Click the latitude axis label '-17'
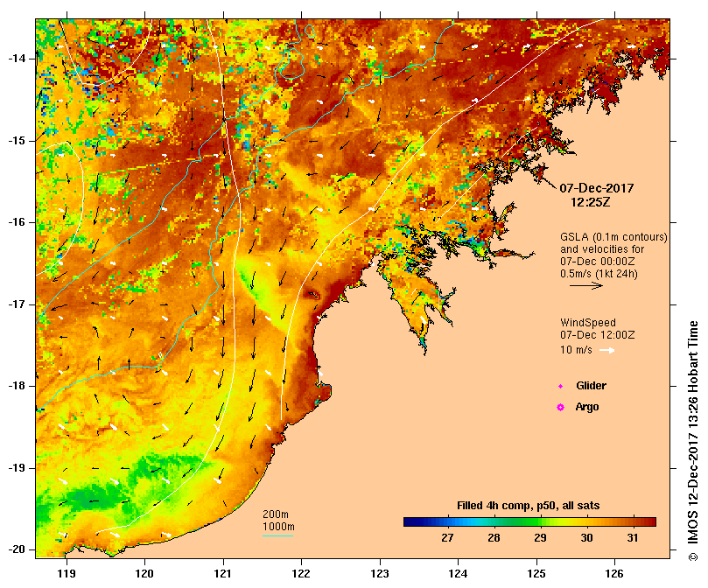This screenshot has width=708, height=588. (x=17, y=304)
